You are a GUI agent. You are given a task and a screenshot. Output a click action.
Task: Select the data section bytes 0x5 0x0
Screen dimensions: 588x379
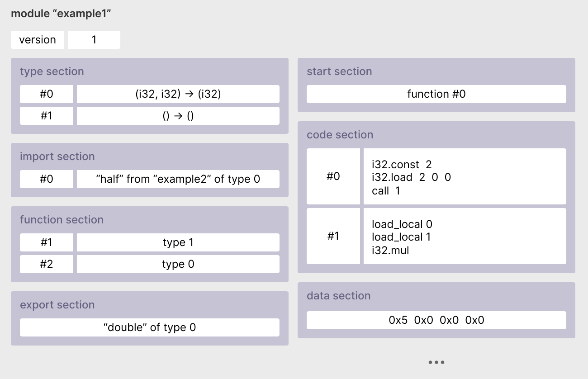pyautogui.click(x=436, y=320)
